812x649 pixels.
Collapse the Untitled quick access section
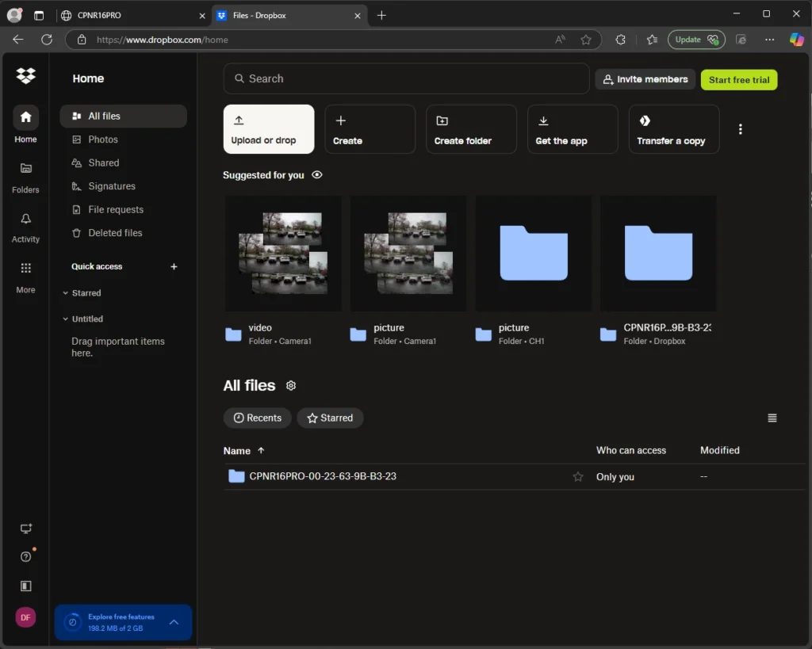click(x=66, y=319)
